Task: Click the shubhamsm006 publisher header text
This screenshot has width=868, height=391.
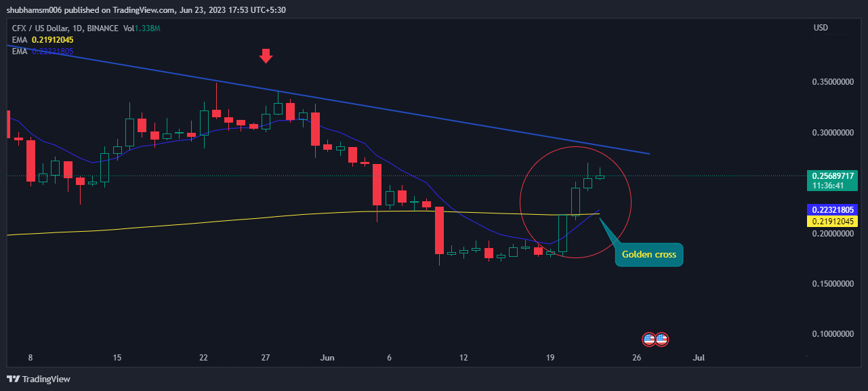Action: [33, 10]
